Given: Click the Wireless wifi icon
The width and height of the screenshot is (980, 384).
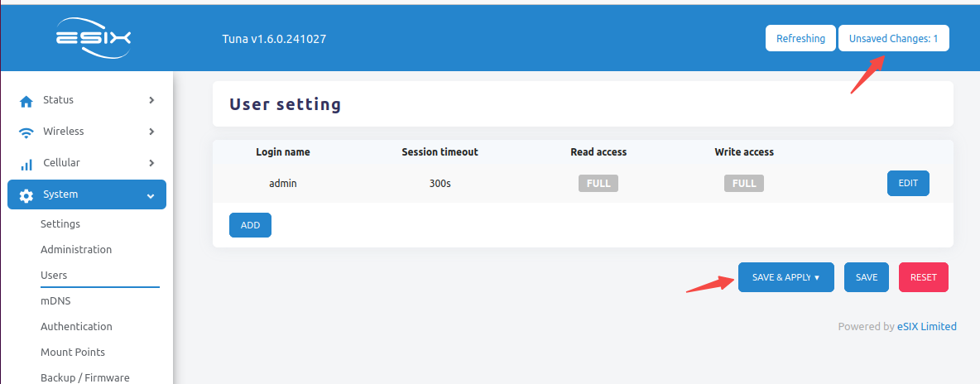Looking at the screenshot, I should pos(26,132).
